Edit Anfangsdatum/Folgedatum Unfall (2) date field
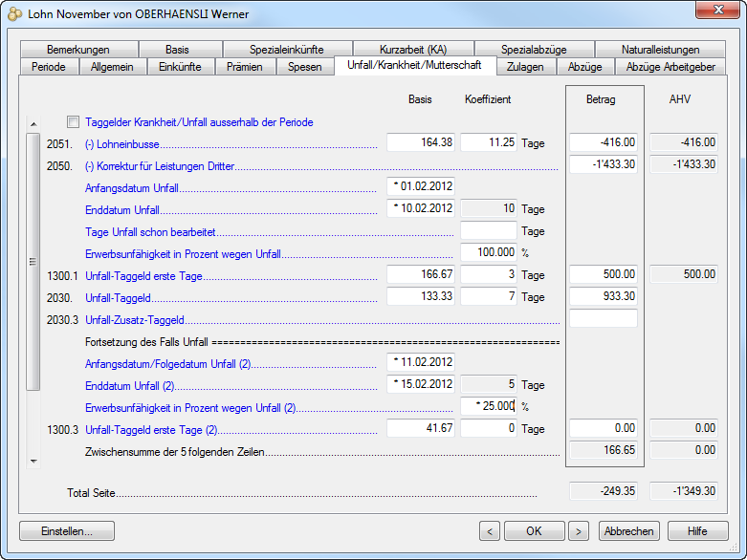Viewport: 747px width, 560px height. [x=421, y=362]
